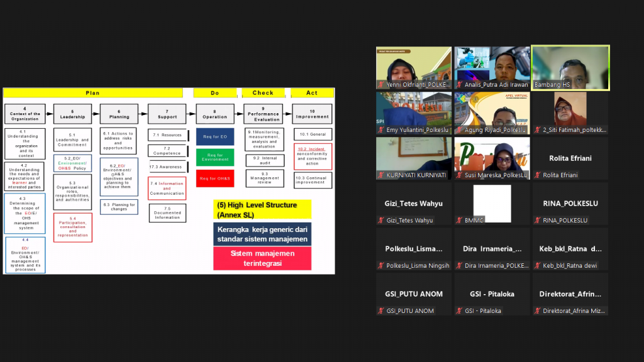
Task: Click the muted mic icon beside Agung Riyadi
Action: (459, 130)
